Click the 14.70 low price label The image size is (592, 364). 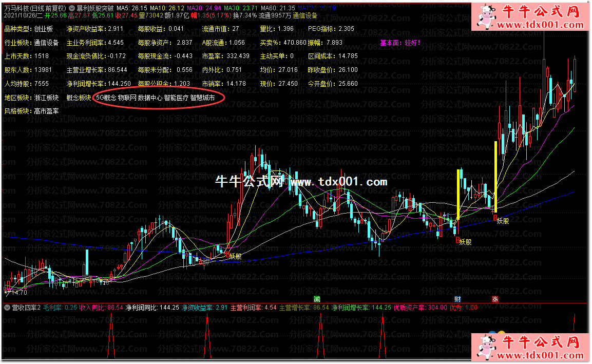click(19, 293)
